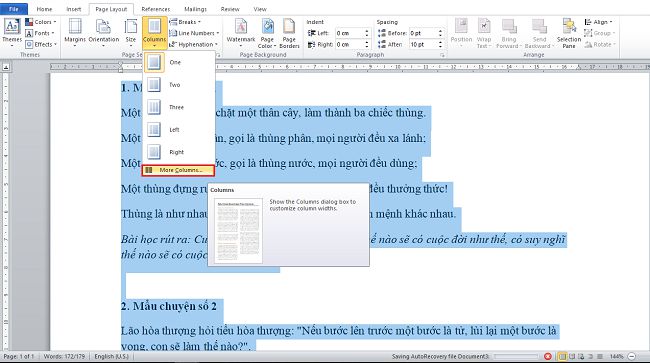Open the Themes gallery icon
The height and width of the screenshot is (363, 650).
click(12, 32)
